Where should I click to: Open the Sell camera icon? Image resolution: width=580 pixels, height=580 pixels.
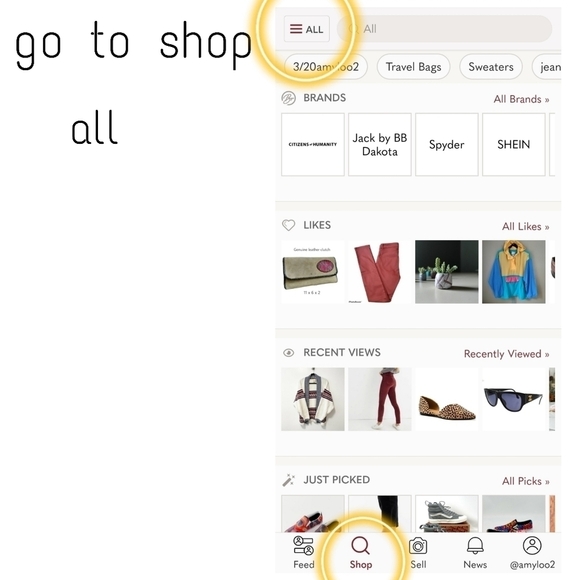click(418, 546)
